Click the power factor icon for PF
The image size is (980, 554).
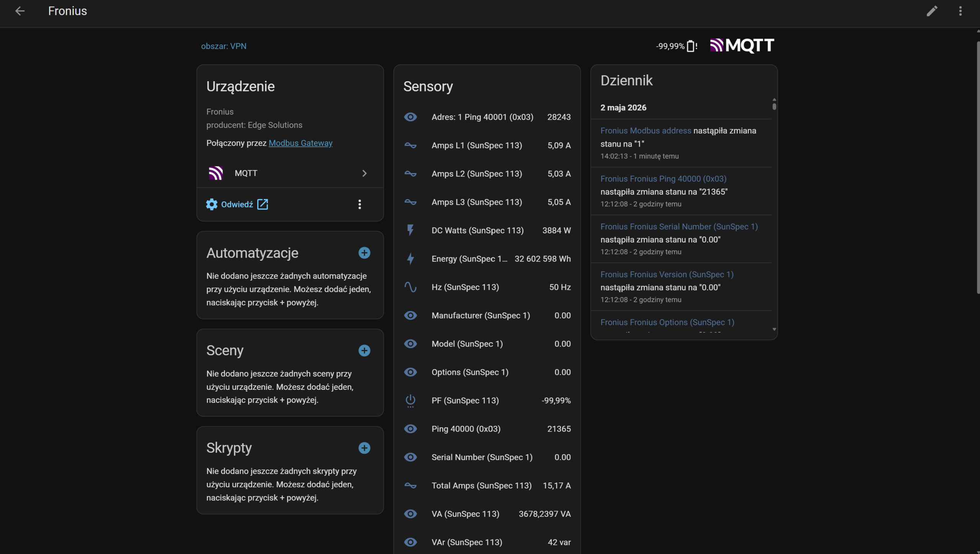click(x=410, y=401)
